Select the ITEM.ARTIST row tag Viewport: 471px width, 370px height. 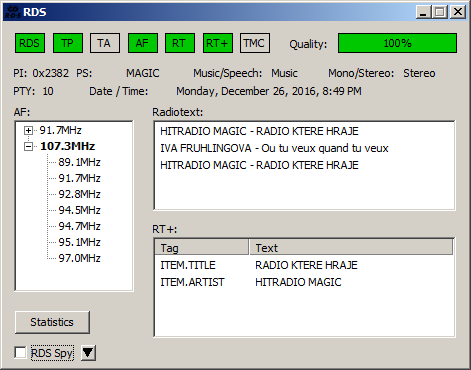pos(192,282)
